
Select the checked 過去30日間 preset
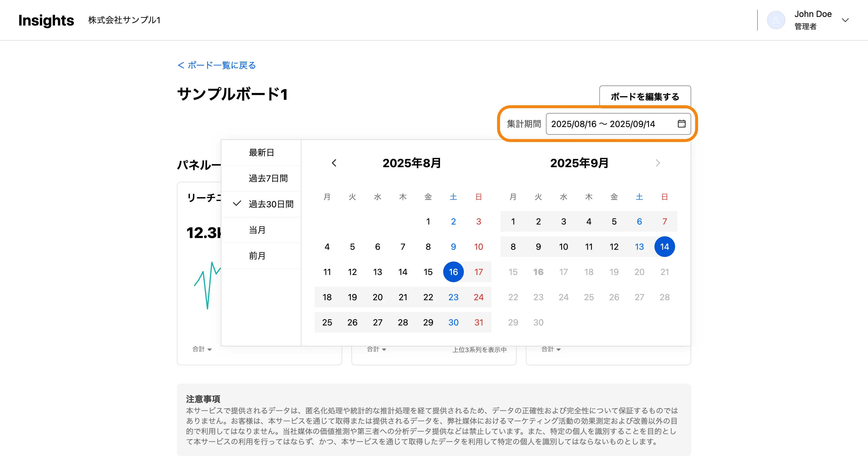click(271, 204)
